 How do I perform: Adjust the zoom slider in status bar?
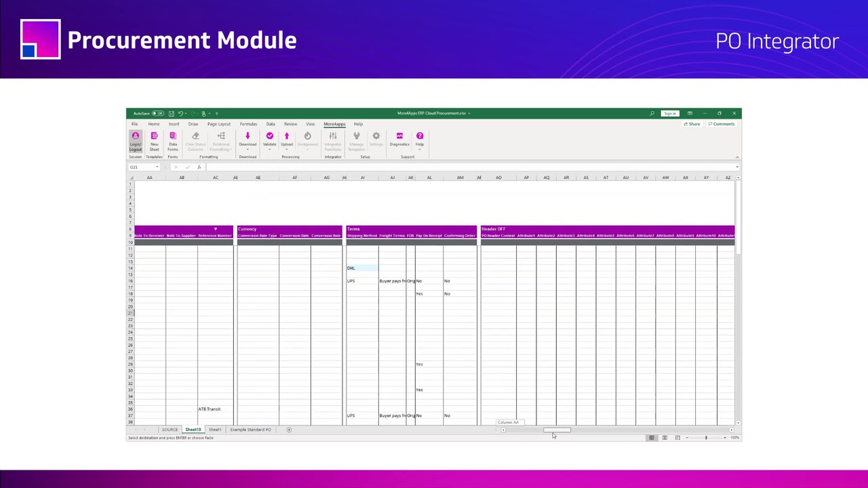pos(706,438)
